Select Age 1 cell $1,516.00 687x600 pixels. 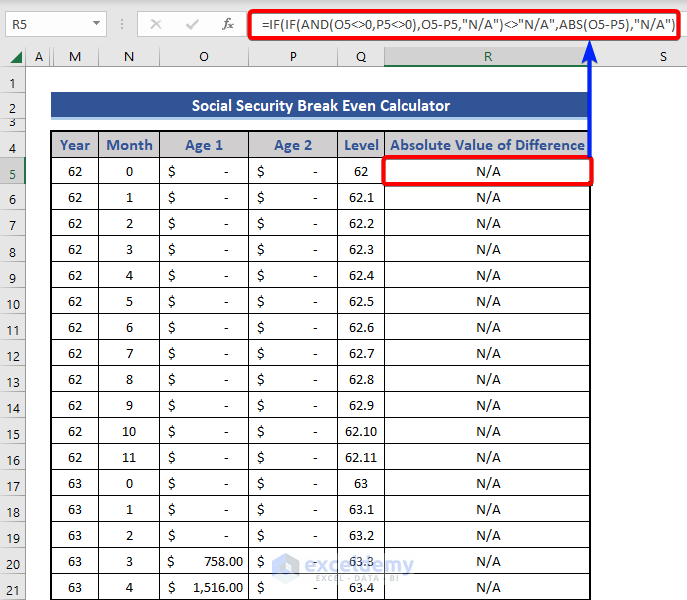pos(204,588)
